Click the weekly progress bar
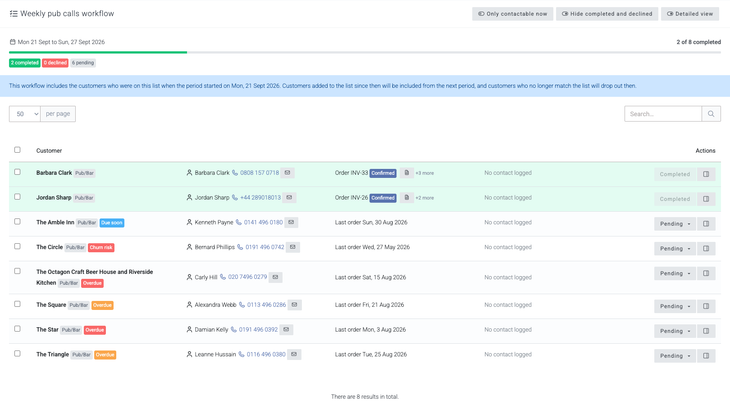Screen dimensions: 730x409 tap(365, 52)
